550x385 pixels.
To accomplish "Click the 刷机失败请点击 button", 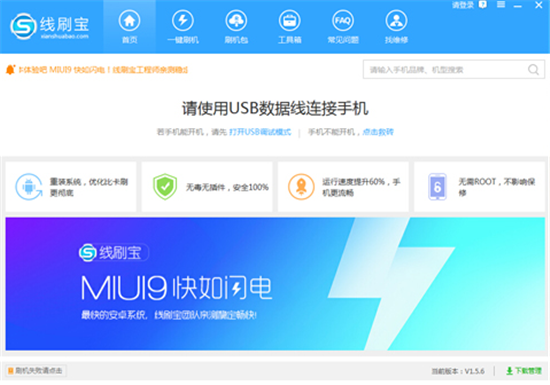I will [36, 371].
